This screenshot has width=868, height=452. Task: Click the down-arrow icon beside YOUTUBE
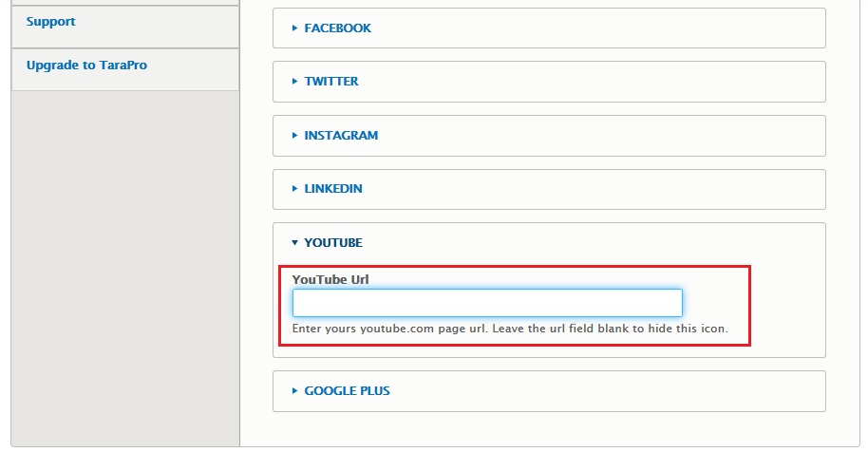295,243
